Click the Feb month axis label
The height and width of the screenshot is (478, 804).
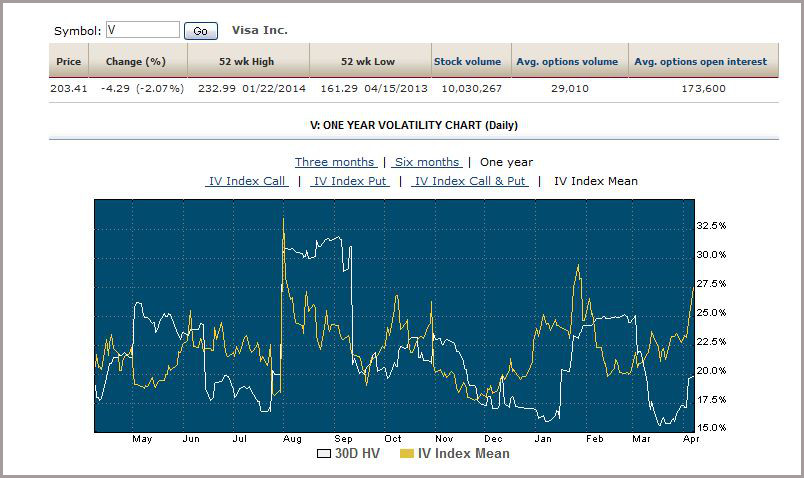pos(595,439)
